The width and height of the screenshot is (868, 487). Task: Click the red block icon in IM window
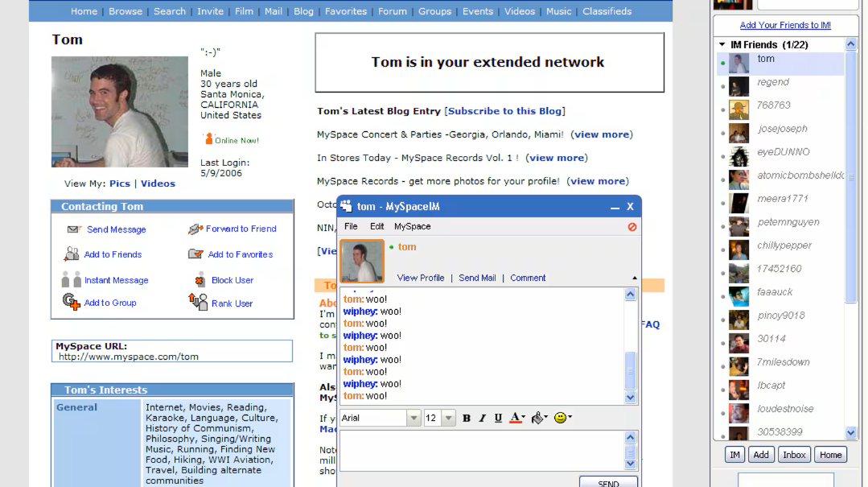point(631,227)
